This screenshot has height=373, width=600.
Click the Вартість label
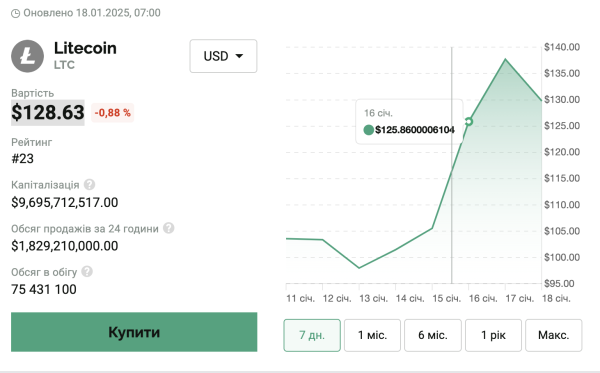(x=33, y=93)
